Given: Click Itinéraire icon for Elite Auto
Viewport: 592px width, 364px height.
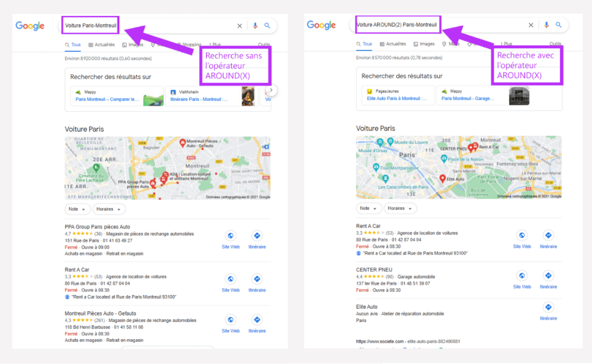Looking at the screenshot, I should click(548, 307).
